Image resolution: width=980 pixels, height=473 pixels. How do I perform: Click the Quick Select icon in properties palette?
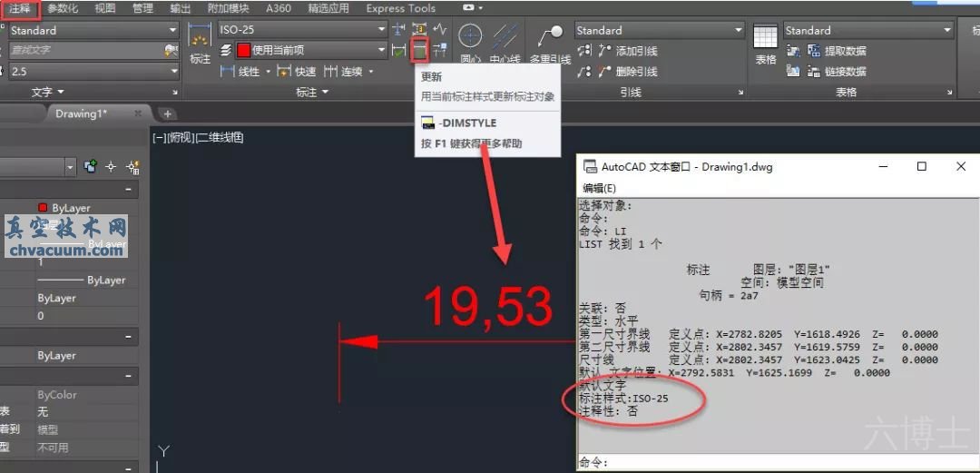click(x=132, y=167)
